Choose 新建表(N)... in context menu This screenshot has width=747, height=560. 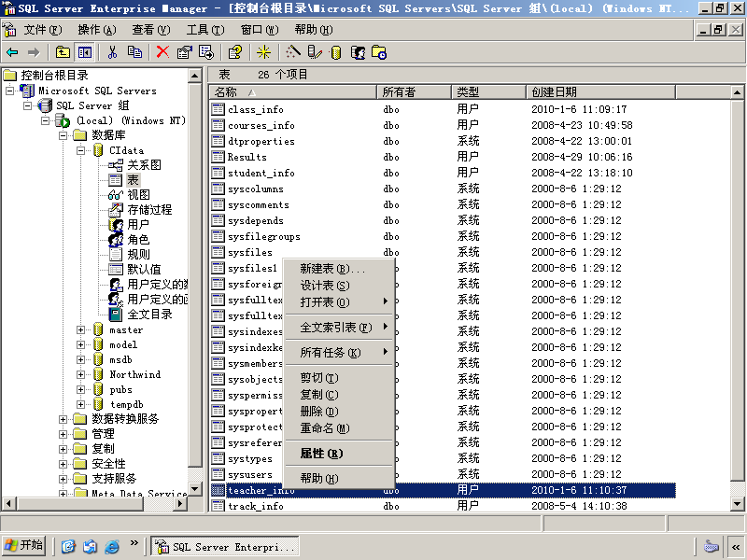pyautogui.click(x=339, y=269)
